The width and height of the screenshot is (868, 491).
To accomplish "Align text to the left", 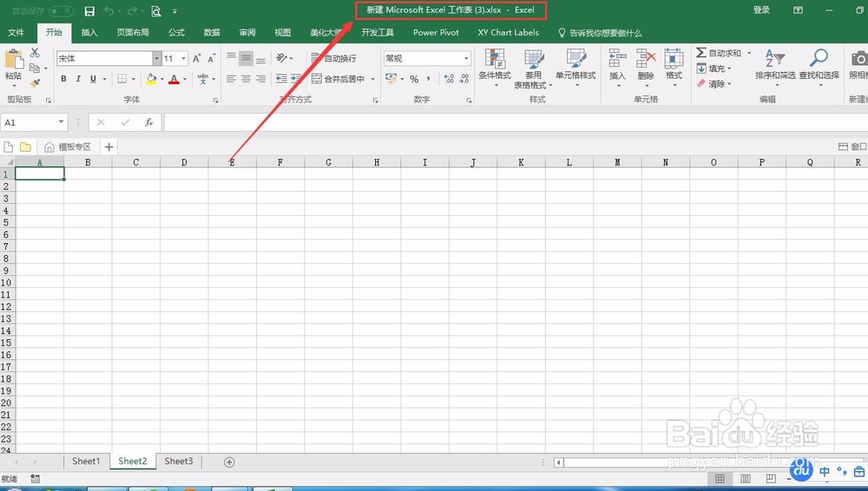I will click(x=232, y=79).
